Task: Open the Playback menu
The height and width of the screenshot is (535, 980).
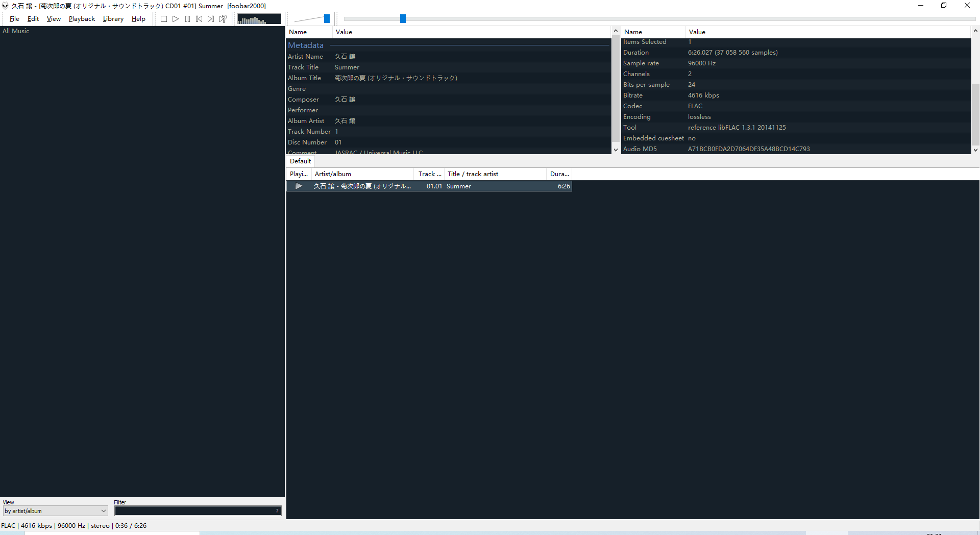Action: click(x=82, y=19)
